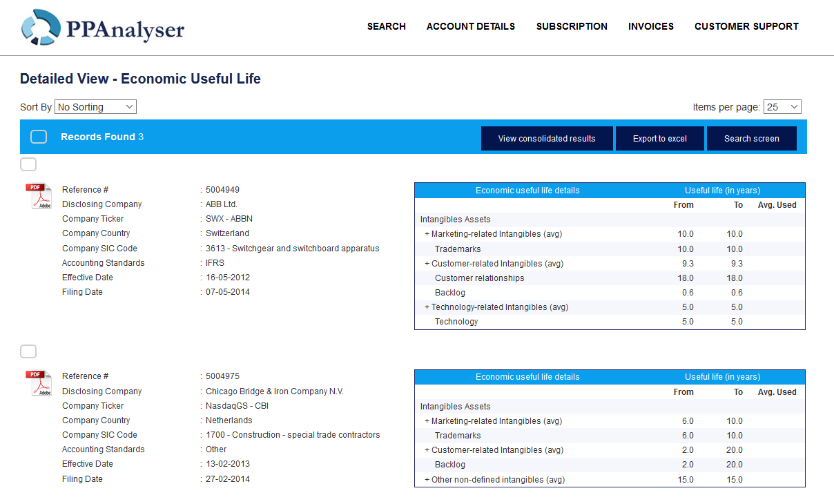This screenshot has width=834, height=504.
Task: Open ACCOUNT DETAILS menu item
Action: pos(471,26)
